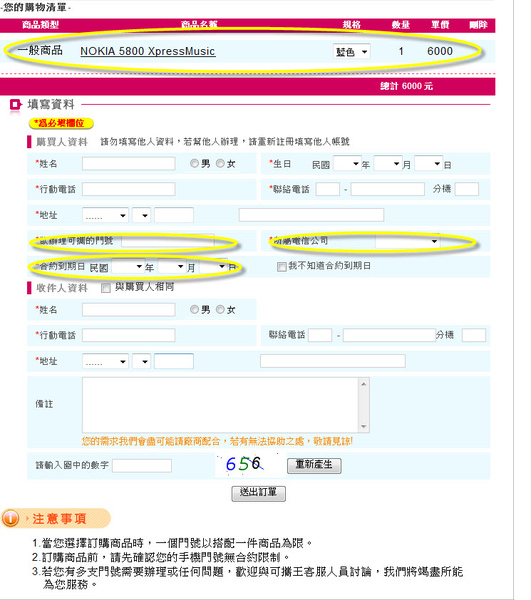Open the 合約到期日 day dropdown

click(214, 266)
